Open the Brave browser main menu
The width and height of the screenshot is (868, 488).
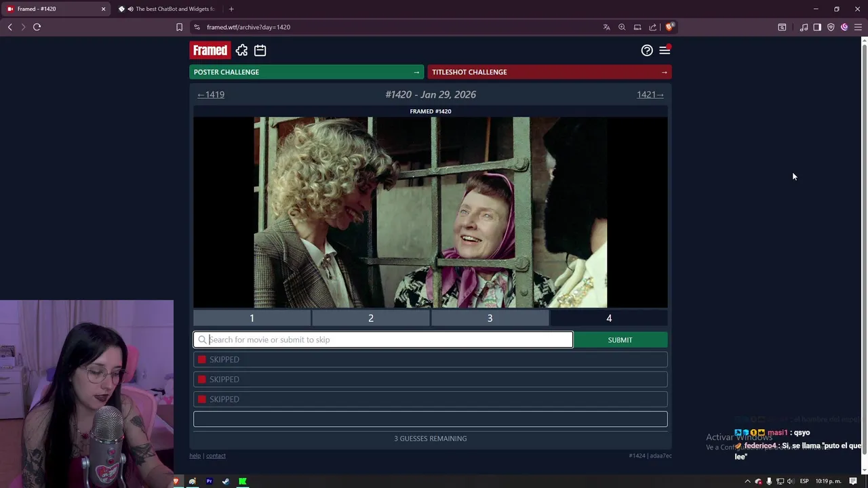coord(858,27)
